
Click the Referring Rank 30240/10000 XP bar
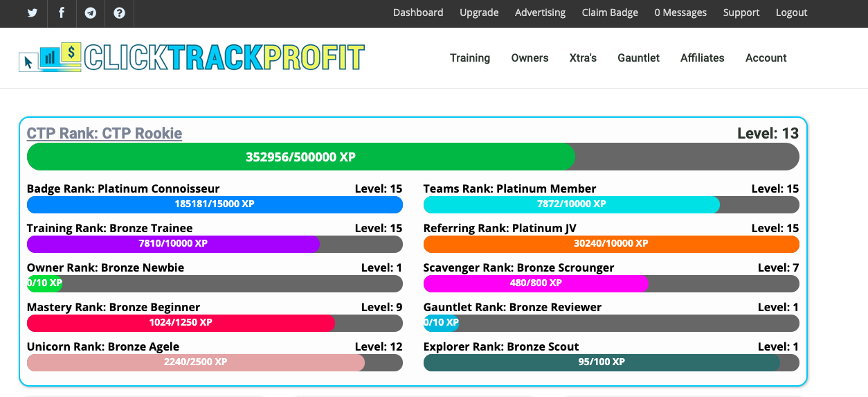coord(611,244)
